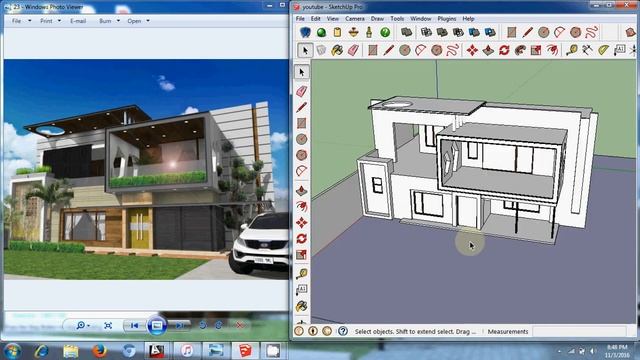Click the ceiling lamp light icon
Screen dimensions: 640x360
point(353,32)
